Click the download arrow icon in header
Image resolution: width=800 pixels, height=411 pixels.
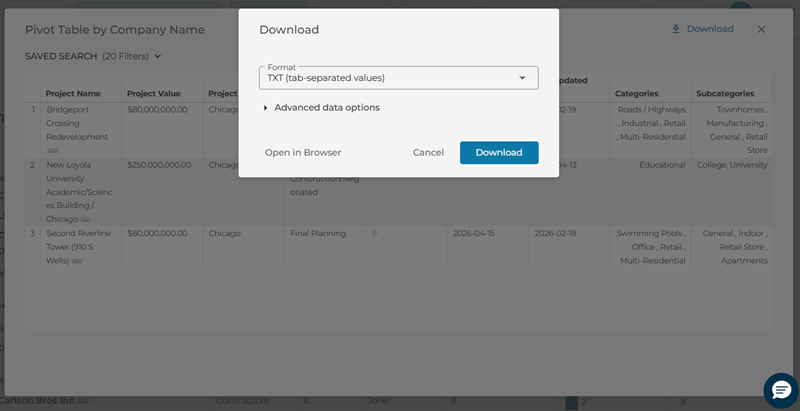tap(676, 29)
